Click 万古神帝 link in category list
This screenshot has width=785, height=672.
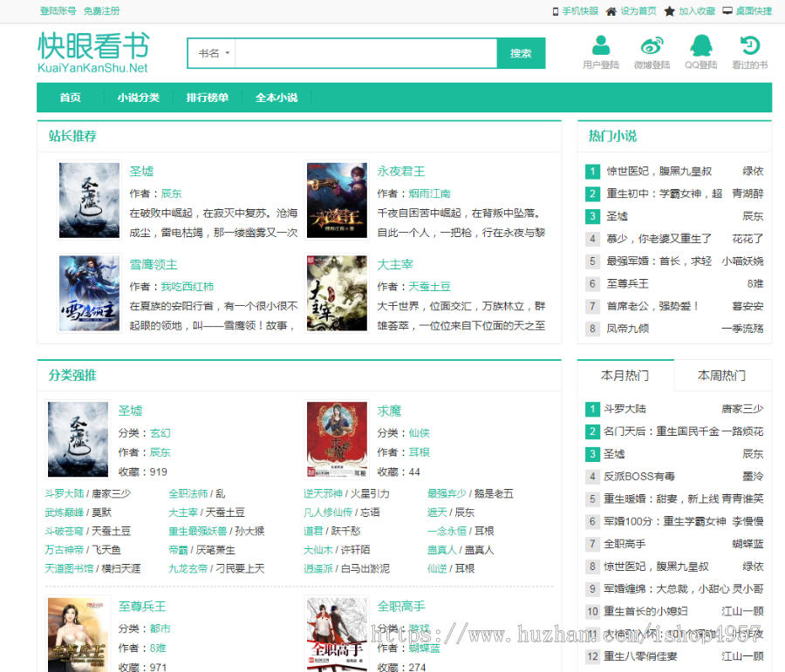pos(64,550)
